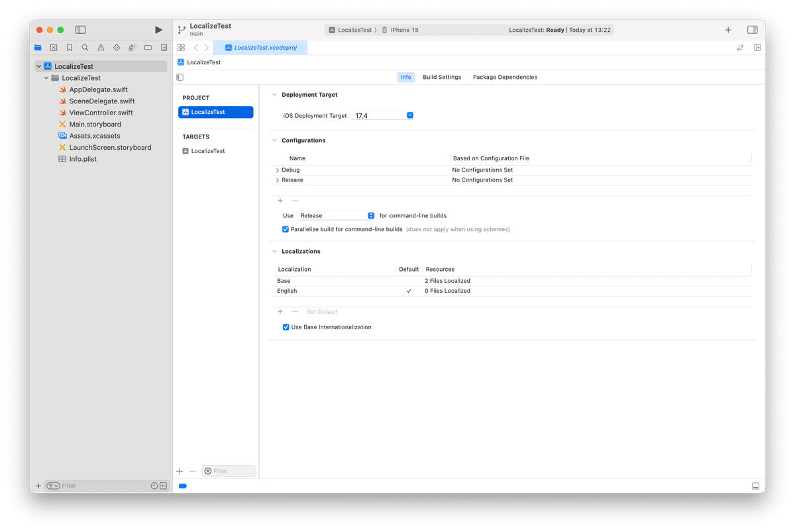
Task: Toggle source-control status filter icon
Action: click(163, 486)
